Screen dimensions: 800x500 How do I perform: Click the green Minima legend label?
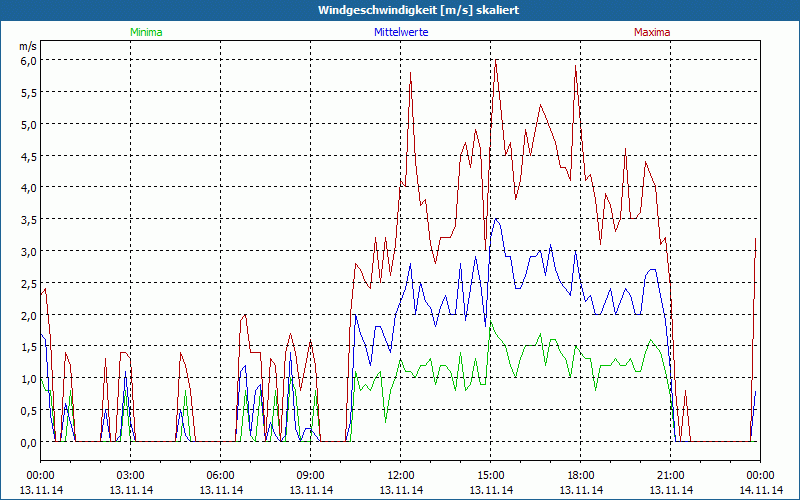click(x=146, y=32)
